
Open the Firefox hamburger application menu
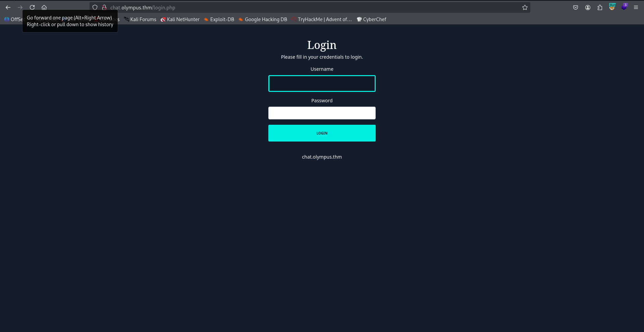tap(636, 7)
